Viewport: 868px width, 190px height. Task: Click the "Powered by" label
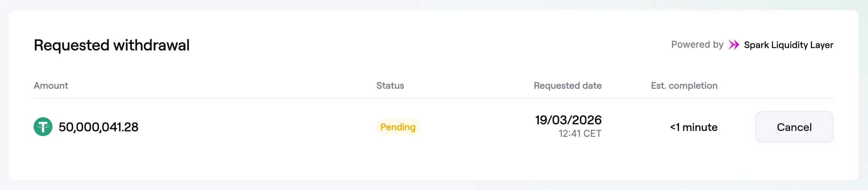pyautogui.click(x=697, y=45)
